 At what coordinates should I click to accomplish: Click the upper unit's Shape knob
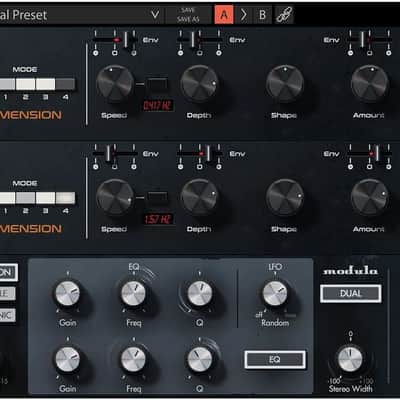(285, 84)
